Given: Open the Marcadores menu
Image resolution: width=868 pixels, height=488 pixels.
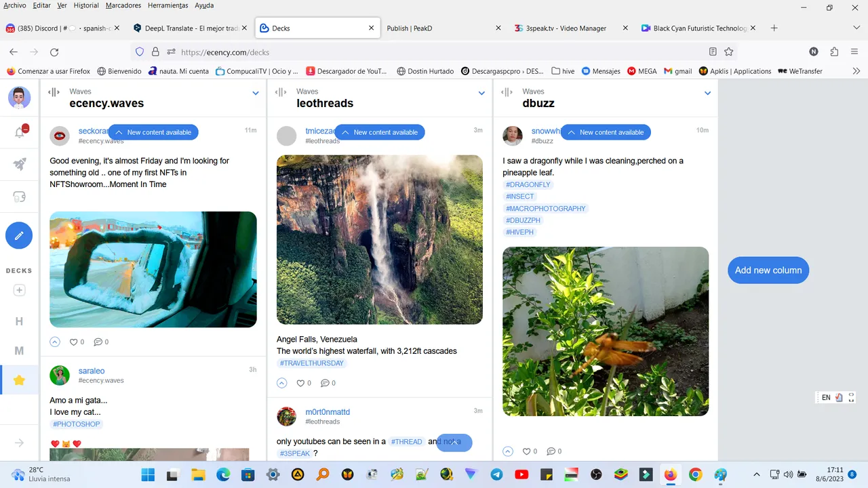Looking at the screenshot, I should tap(123, 5).
